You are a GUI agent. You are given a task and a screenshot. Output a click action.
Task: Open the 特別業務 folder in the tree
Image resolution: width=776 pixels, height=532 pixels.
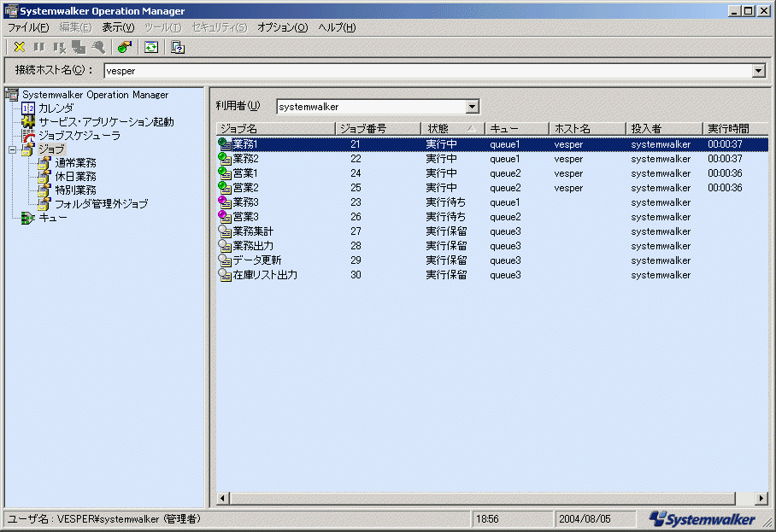pos(76,190)
